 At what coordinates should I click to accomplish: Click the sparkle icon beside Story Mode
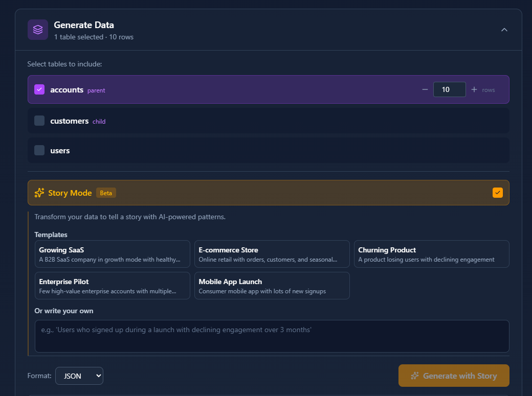pos(39,193)
